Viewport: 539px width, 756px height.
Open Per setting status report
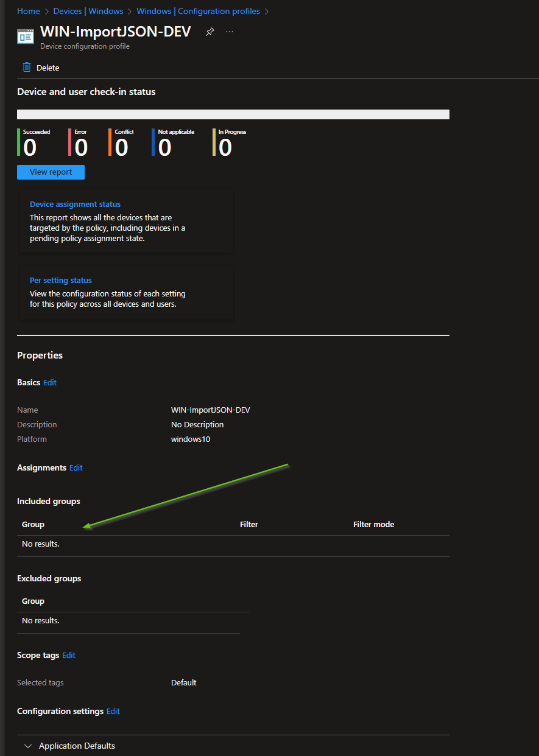pyautogui.click(x=60, y=281)
